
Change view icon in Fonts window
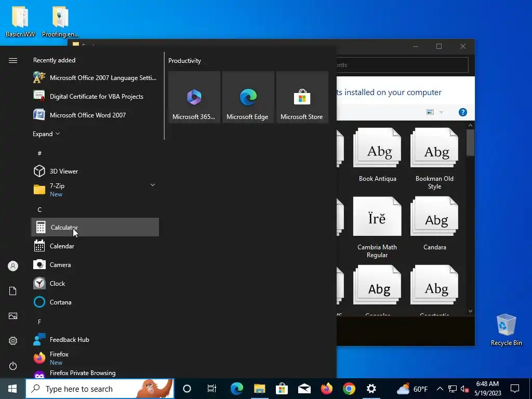(x=430, y=112)
